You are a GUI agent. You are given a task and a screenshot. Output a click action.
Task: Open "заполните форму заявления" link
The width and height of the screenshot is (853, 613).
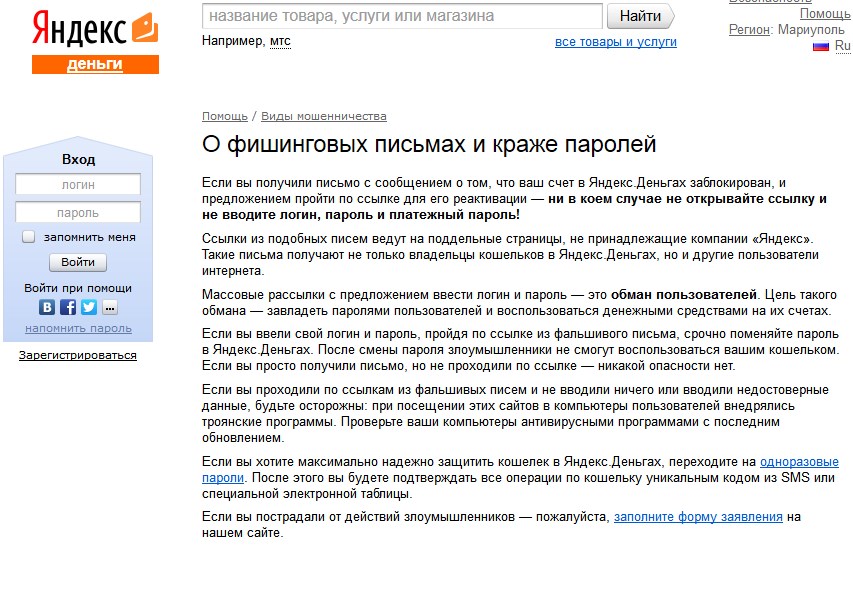699,517
